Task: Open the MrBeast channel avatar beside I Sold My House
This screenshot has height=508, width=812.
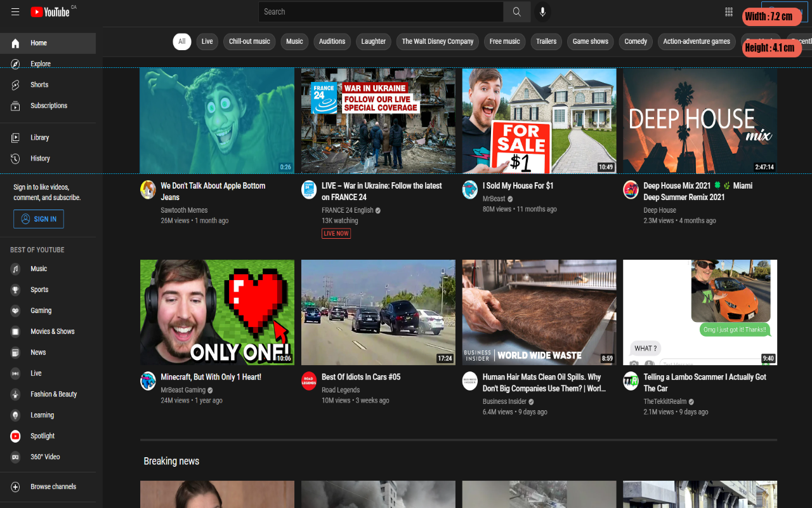Action: 470,189
